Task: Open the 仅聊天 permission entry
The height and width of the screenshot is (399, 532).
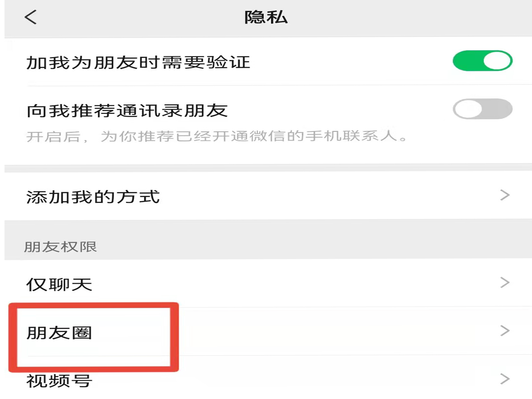Action: (59, 284)
